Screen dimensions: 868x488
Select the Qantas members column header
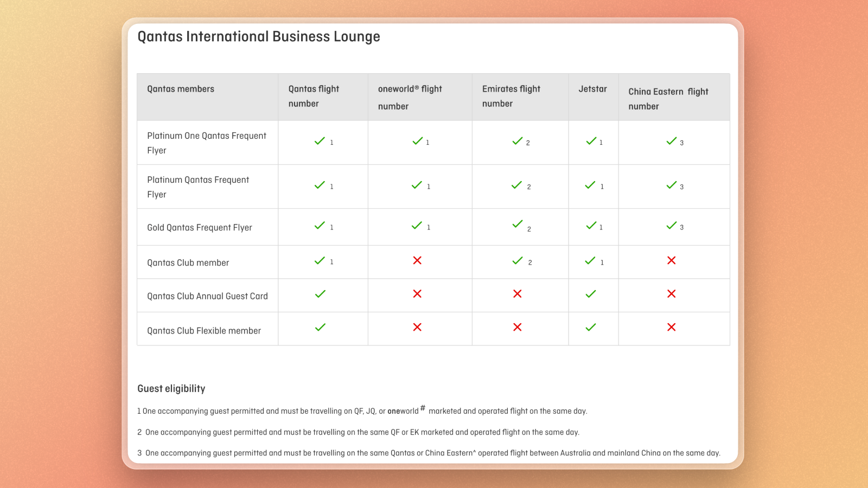pyautogui.click(x=181, y=89)
